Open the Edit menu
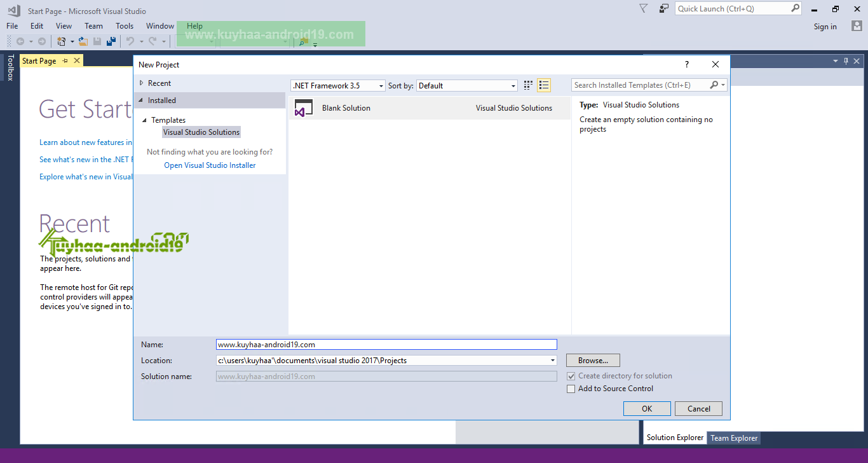 [37, 26]
